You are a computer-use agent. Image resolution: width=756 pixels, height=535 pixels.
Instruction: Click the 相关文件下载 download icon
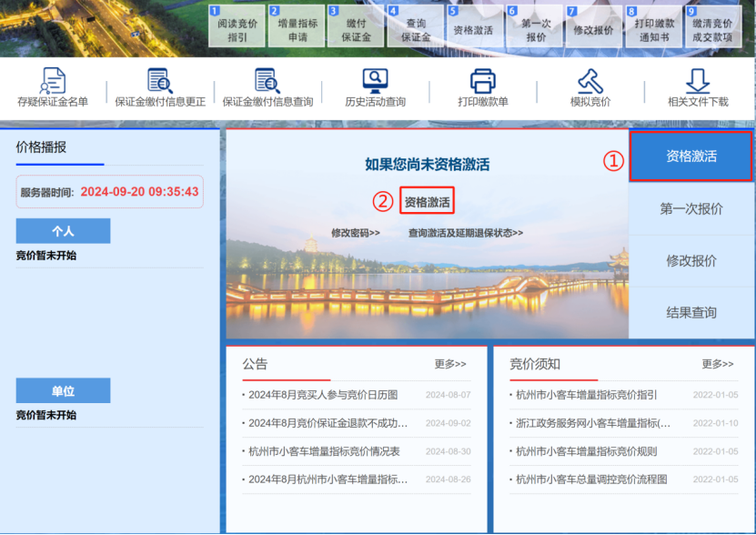[x=698, y=81]
